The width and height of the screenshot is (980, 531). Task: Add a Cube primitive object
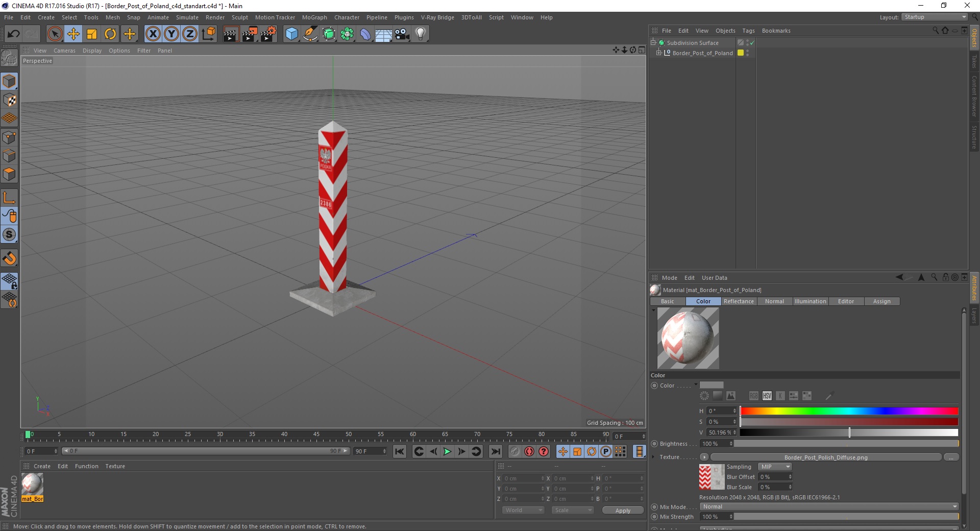(x=291, y=34)
